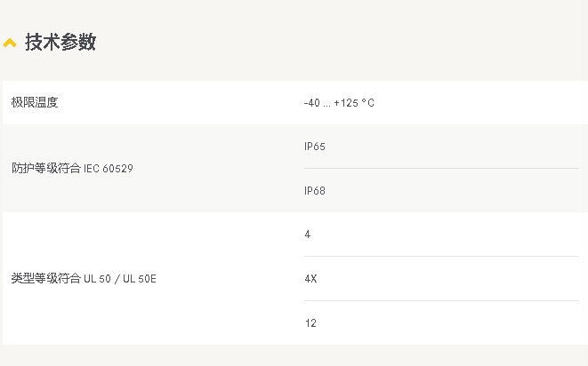Select the type rating value 4X
588x366 pixels.
310,279
